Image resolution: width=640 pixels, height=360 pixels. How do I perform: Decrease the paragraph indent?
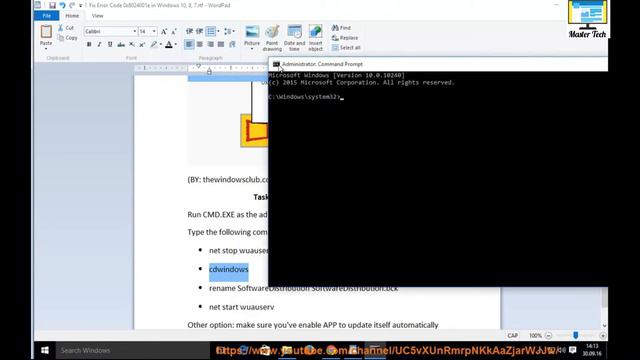[x=189, y=31]
